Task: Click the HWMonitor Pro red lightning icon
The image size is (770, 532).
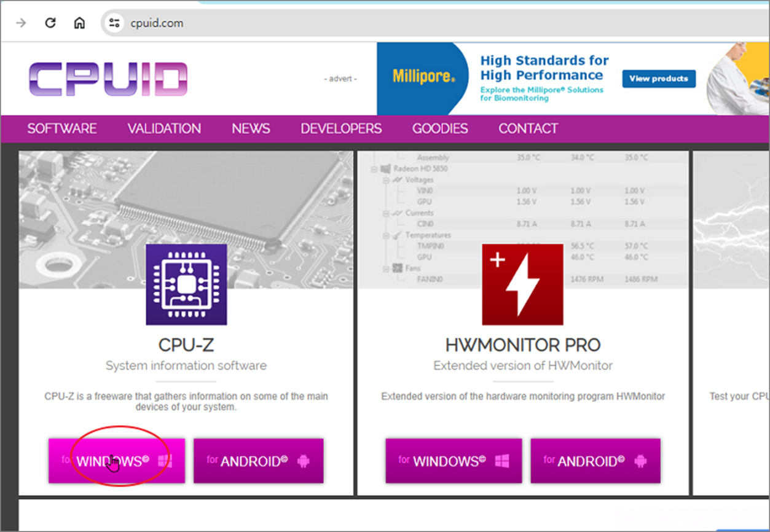Action: point(523,284)
